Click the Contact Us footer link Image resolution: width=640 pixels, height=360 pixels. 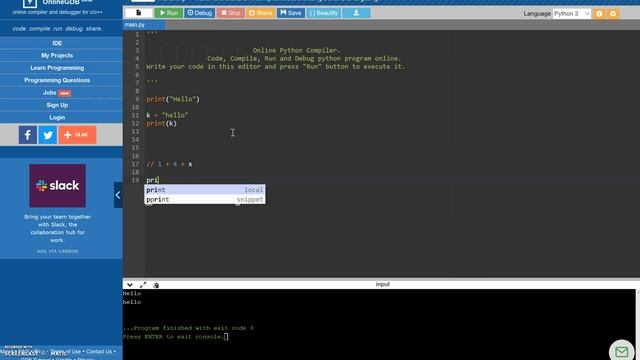click(x=99, y=351)
